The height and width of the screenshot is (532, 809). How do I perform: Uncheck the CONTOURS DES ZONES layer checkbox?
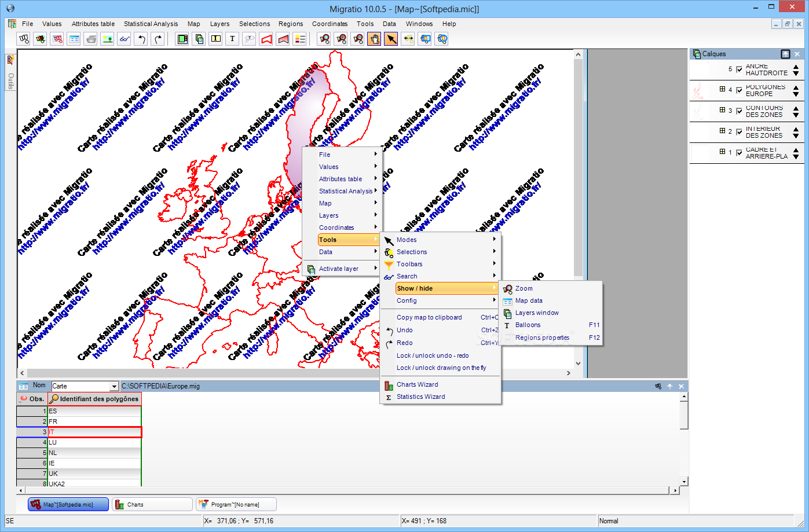click(x=739, y=111)
